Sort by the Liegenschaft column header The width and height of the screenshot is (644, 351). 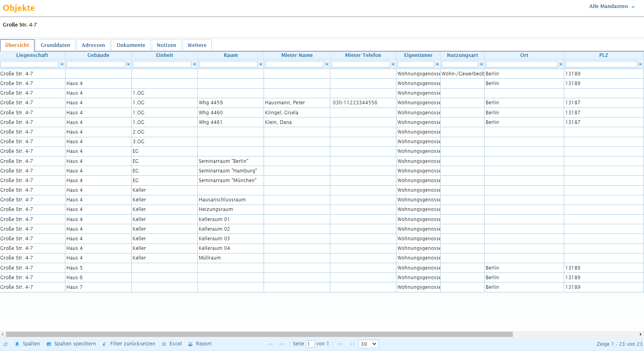32,55
